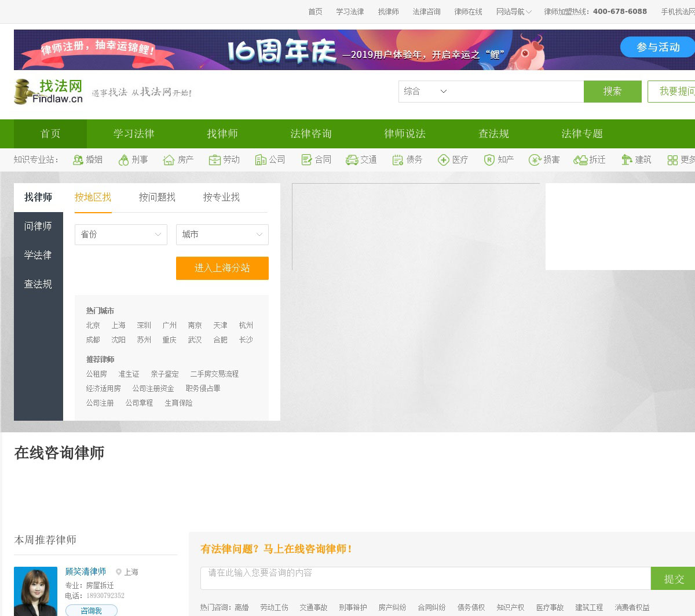Select the 拆迁 demolition icon

click(580, 160)
